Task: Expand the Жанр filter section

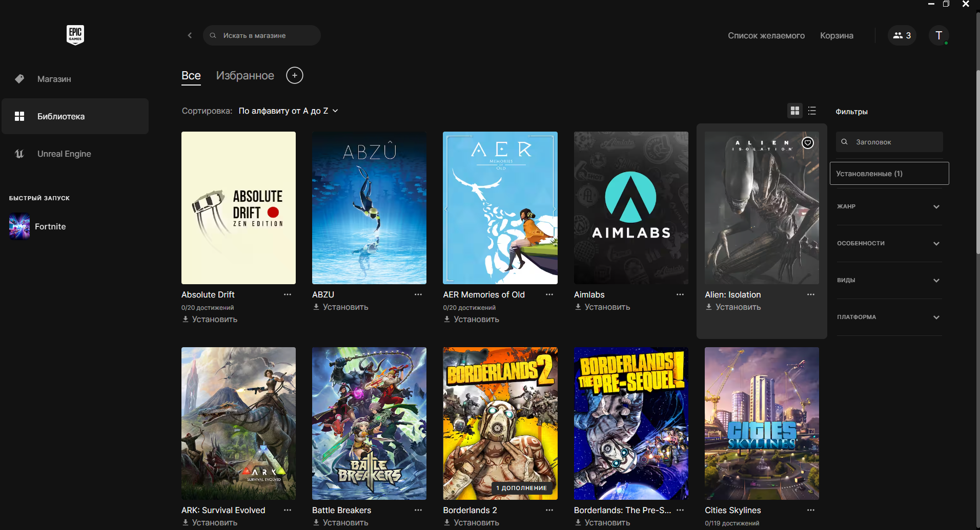Action: pyautogui.click(x=889, y=206)
